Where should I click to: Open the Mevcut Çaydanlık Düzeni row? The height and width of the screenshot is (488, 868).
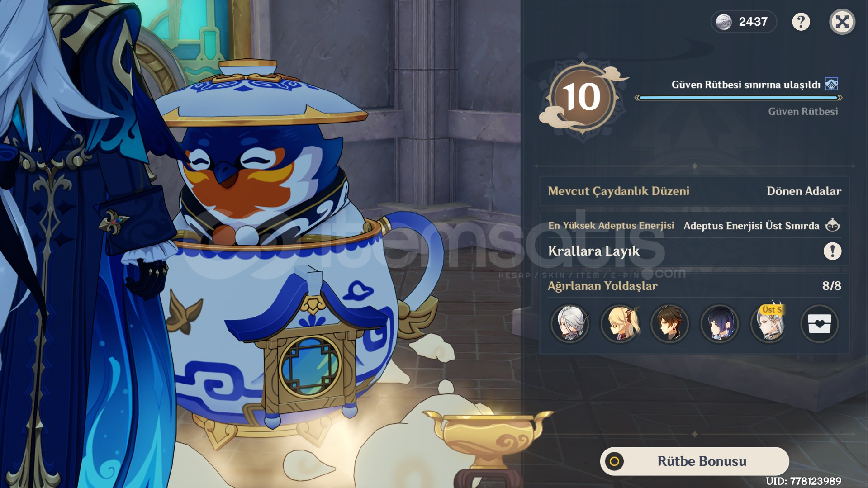(x=694, y=191)
